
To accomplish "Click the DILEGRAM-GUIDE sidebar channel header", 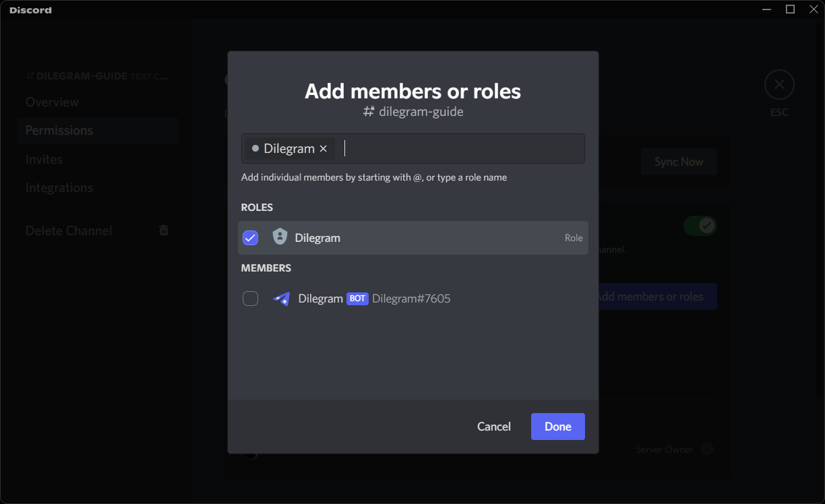I will point(97,76).
